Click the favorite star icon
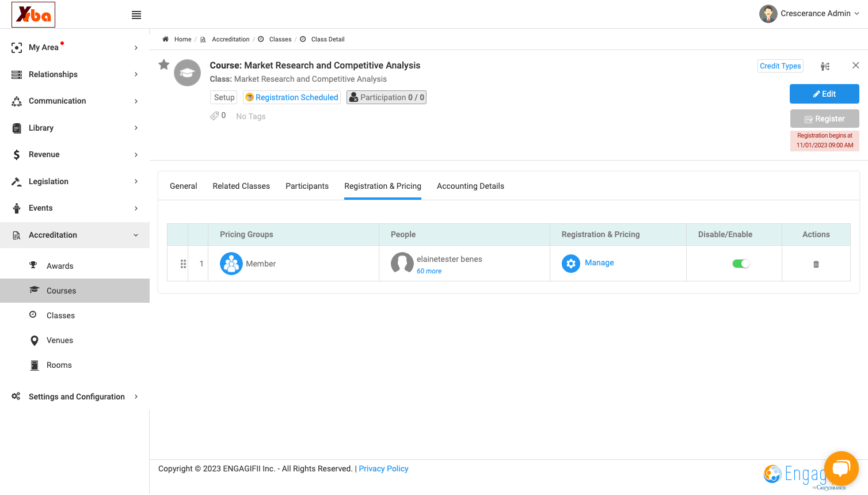 (164, 64)
